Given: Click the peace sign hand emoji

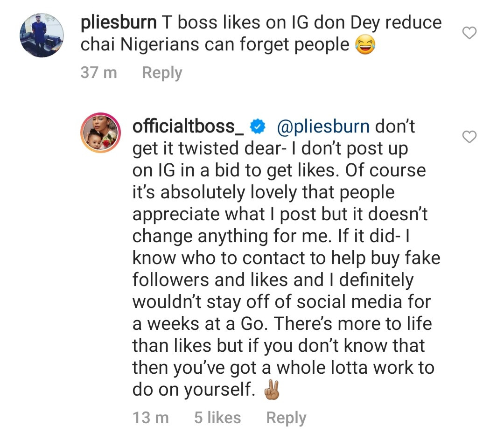Looking at the screenshot, I should coord(272,391).
